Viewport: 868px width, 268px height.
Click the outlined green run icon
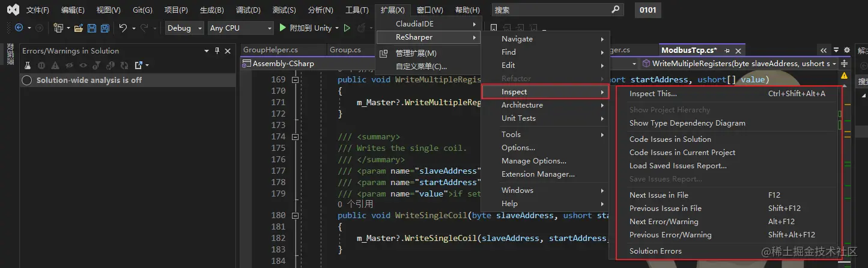[347, 28]
